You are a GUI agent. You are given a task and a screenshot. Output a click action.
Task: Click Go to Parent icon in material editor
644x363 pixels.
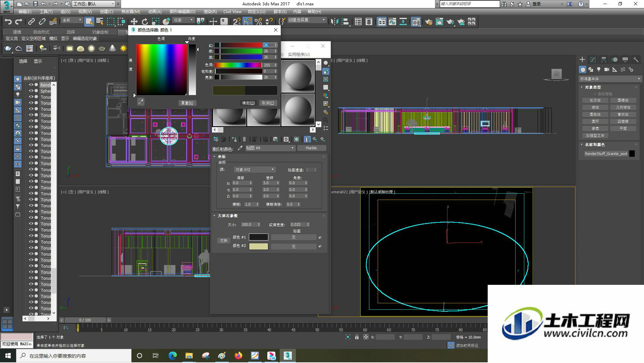(315, 139)
